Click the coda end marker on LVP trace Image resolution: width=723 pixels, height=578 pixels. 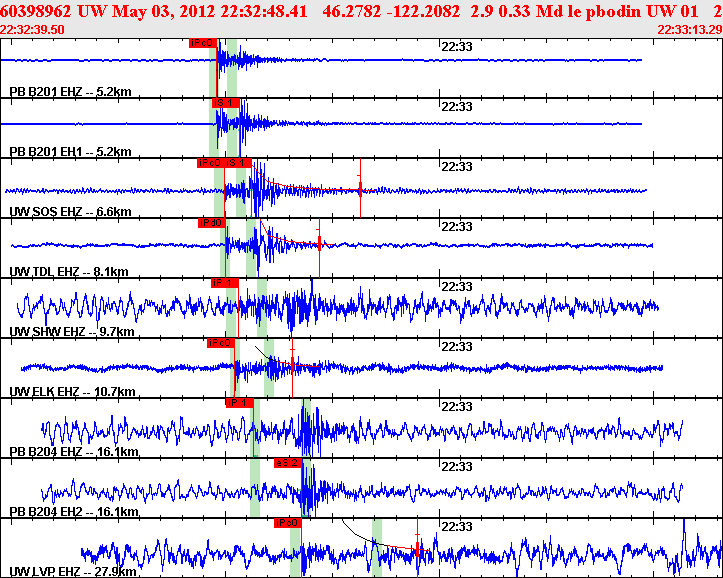click(417, 548)
